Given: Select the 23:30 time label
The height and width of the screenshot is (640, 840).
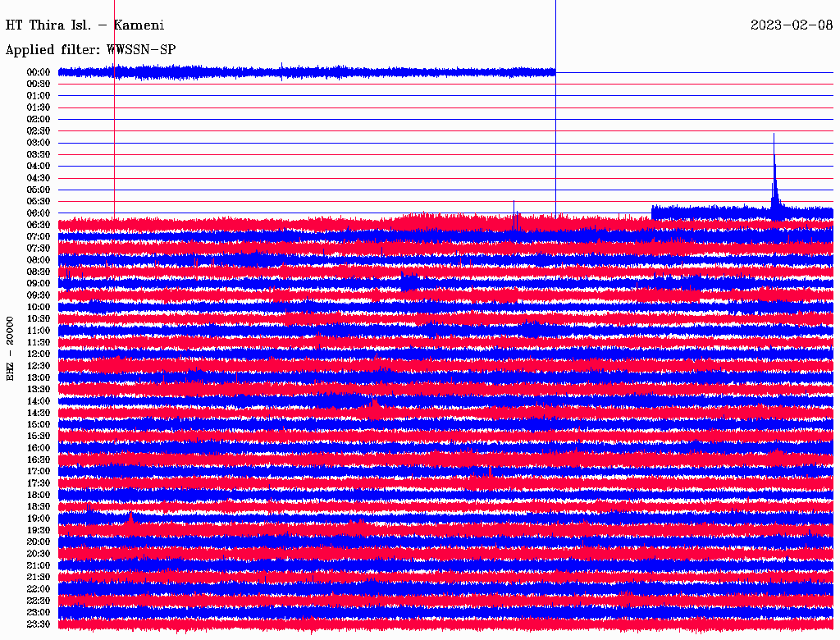Looking at the screenshot, I should point(39,624).
